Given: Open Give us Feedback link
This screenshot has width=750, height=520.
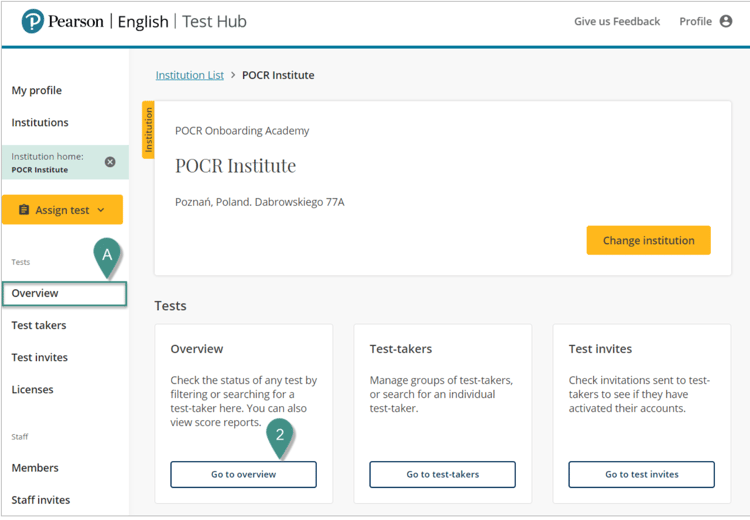Looking at the screenshot, I should tap(617, 21).
